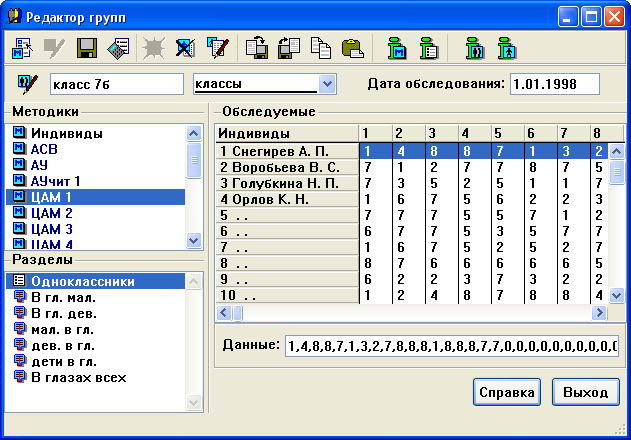The width and height of the screenshot is (631, 440).
Task: Click the green scales icon with list
Action: [429, 49]
